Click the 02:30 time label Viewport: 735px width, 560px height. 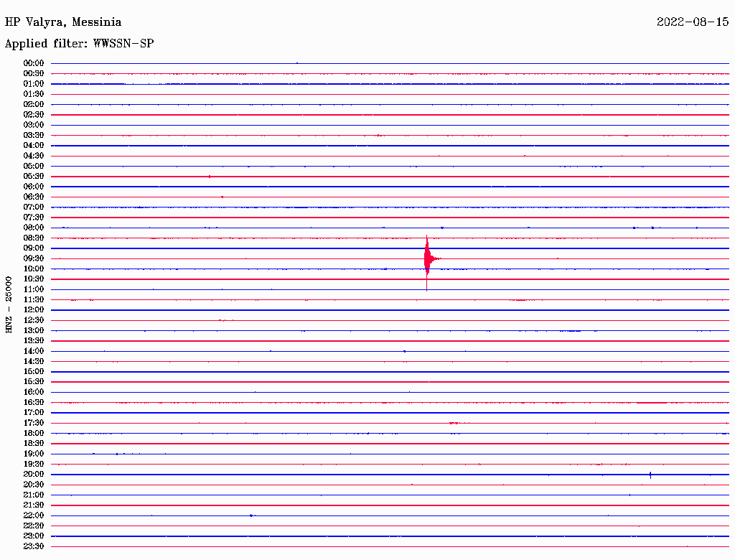pos(33,115)
